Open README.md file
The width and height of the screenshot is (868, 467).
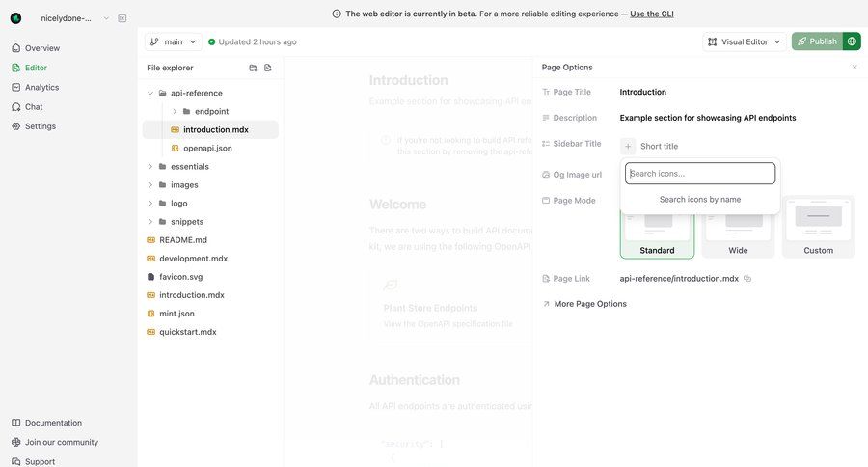182,240
